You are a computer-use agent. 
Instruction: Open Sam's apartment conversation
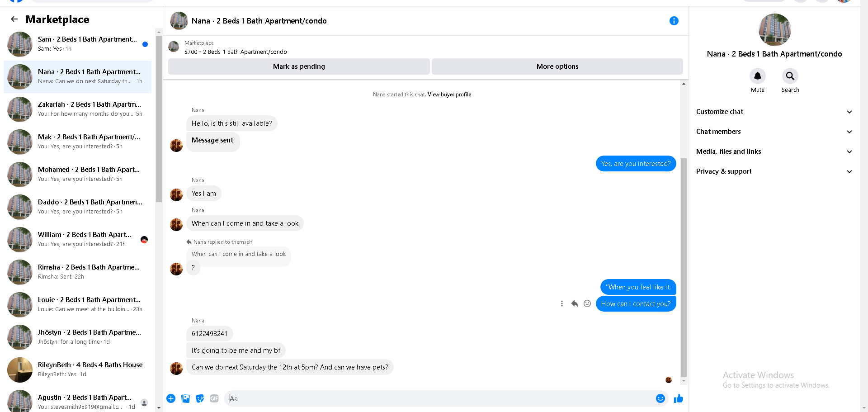coord(78,44)
